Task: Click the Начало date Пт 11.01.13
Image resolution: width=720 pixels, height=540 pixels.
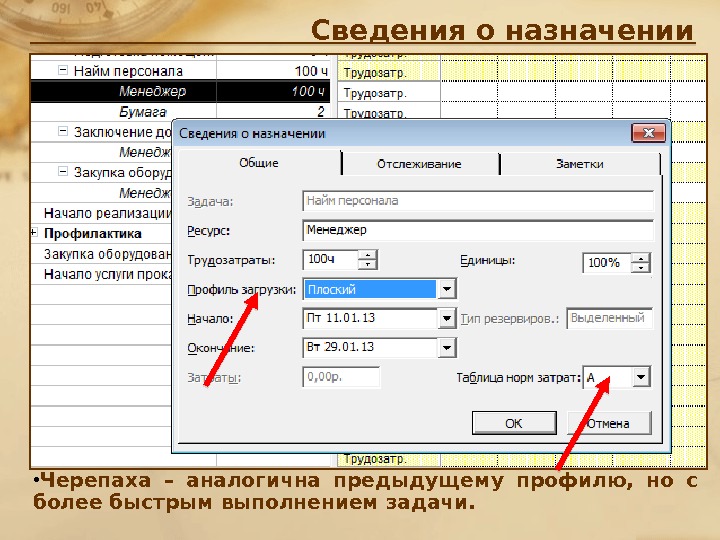Action: click(370, 318)
